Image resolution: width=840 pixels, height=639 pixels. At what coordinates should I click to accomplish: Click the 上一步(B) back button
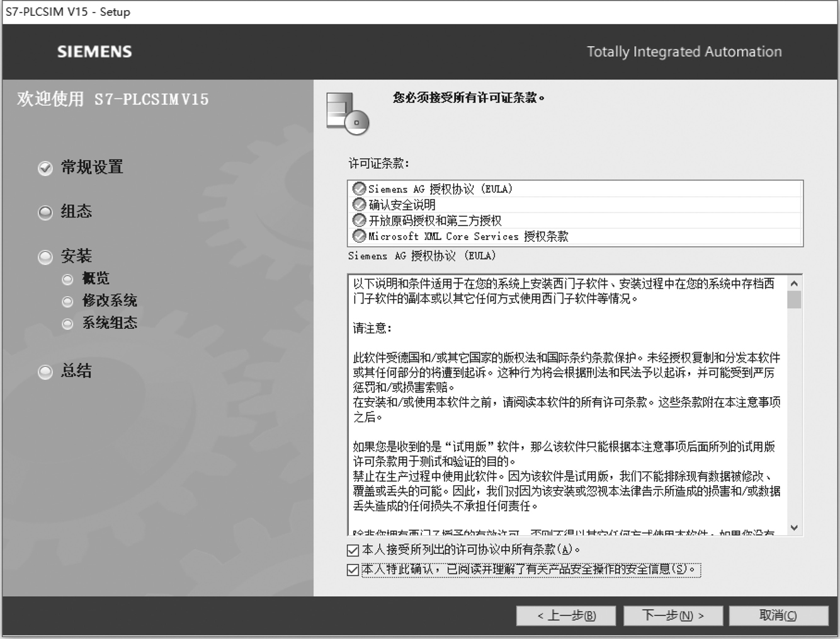(565, 616)
